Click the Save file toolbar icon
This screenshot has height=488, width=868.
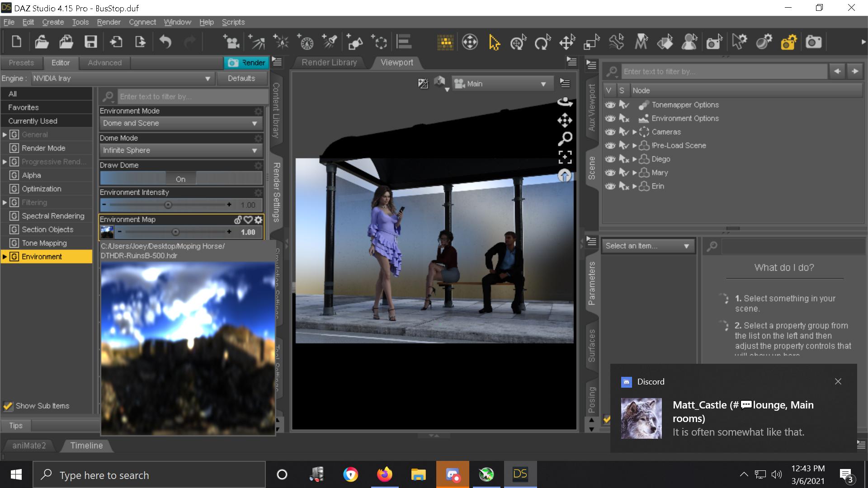tap(91, 42)
